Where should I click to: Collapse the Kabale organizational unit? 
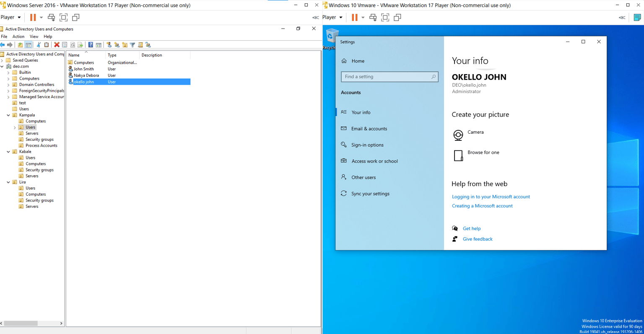(x=8, y=152)
